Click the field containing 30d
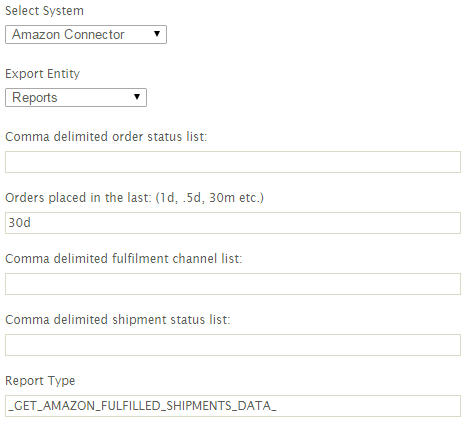 (233, 223)
